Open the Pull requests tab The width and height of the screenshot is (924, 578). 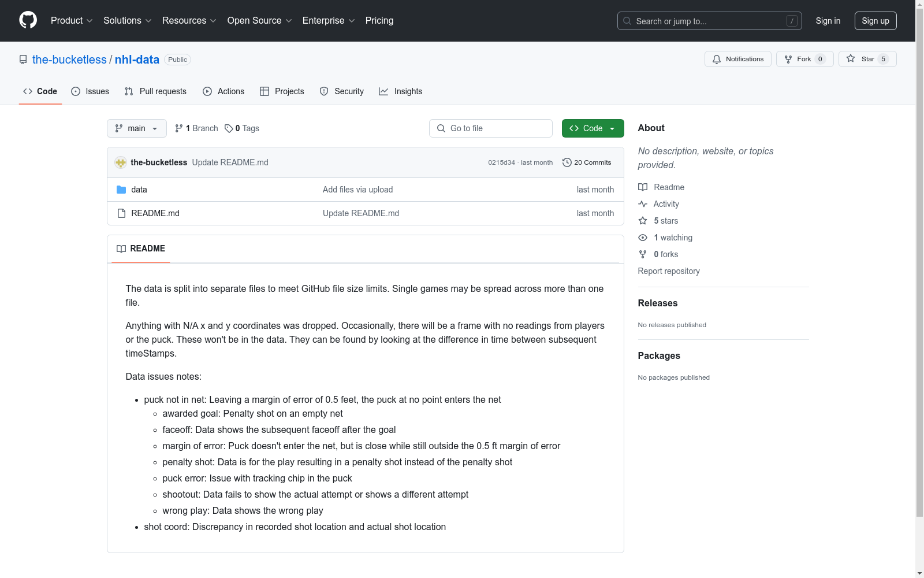[155, 91]
